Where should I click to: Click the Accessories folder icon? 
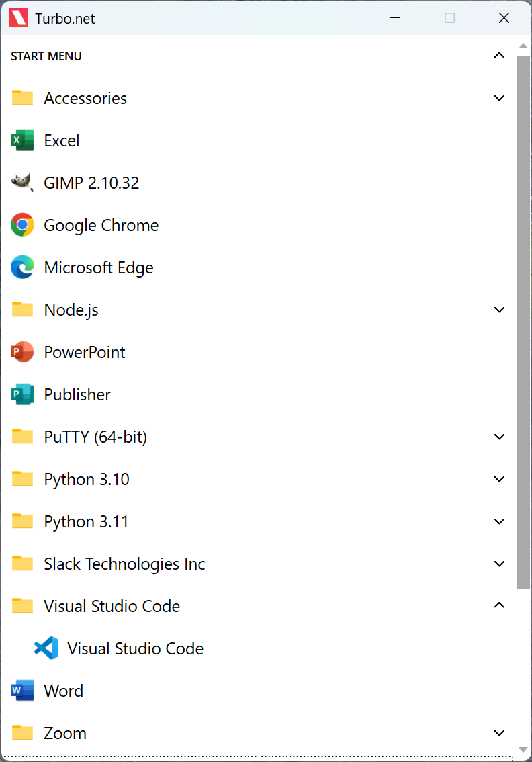click(22, 97)
